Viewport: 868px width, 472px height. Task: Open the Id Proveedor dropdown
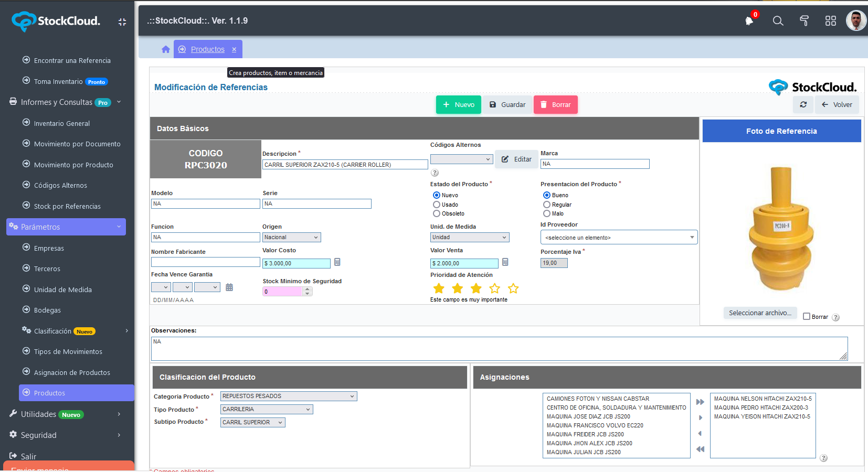pos(619,238)
